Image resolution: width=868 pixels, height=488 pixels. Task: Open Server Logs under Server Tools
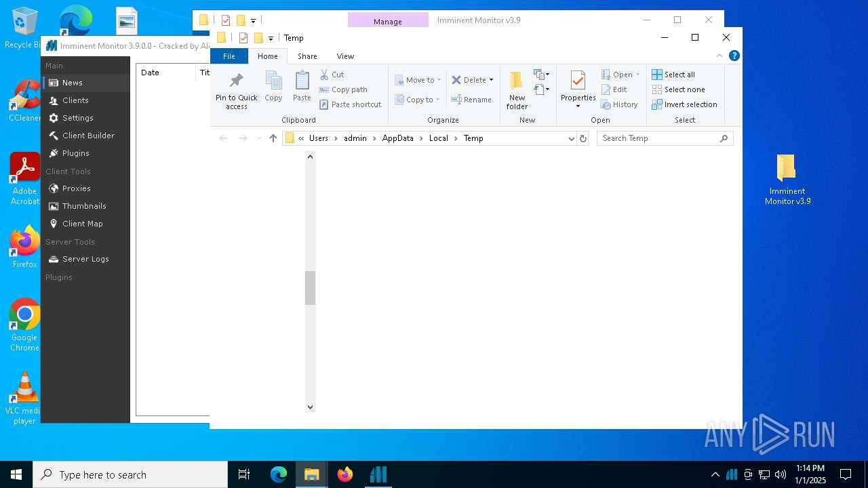[85, 259]
